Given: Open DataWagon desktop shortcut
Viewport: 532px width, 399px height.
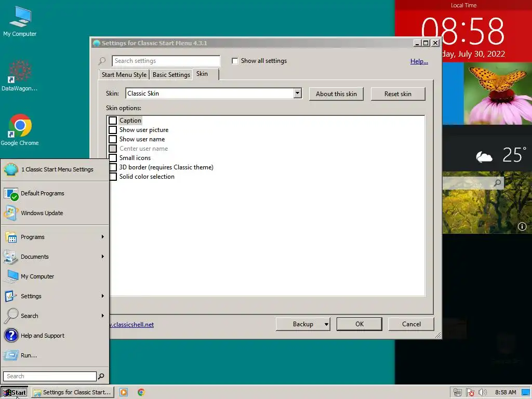Looking at the screenshot, I should click(19, 75).
